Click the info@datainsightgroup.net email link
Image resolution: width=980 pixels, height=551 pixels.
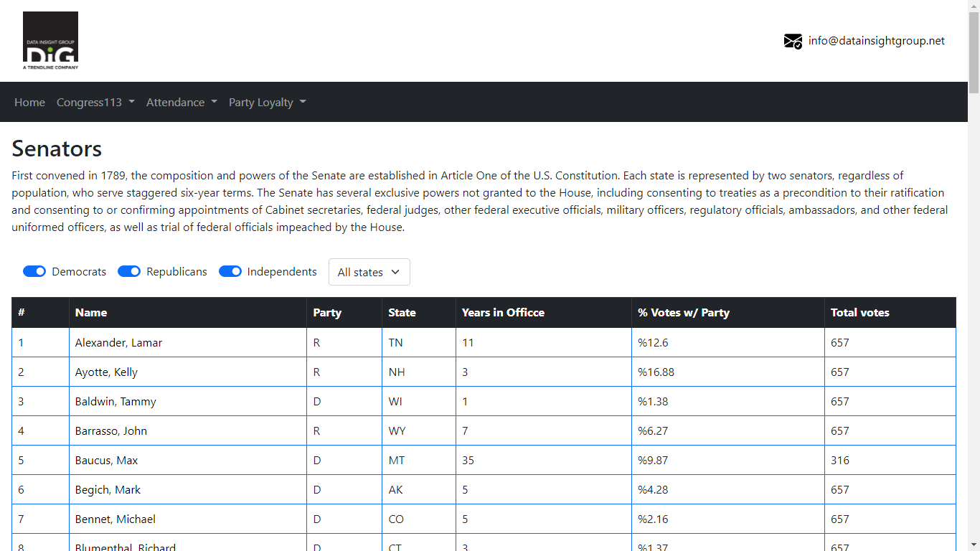876,40
